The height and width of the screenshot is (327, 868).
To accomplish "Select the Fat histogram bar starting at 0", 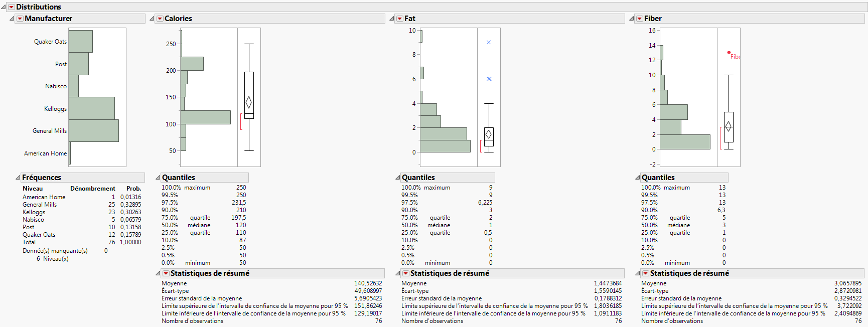I will point(445,146).
